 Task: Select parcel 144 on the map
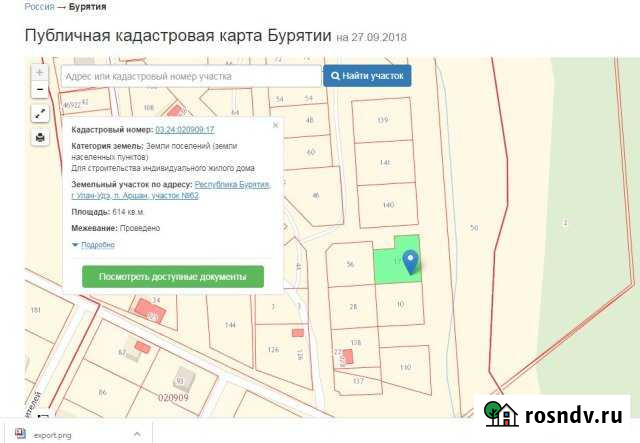point(230,325)
